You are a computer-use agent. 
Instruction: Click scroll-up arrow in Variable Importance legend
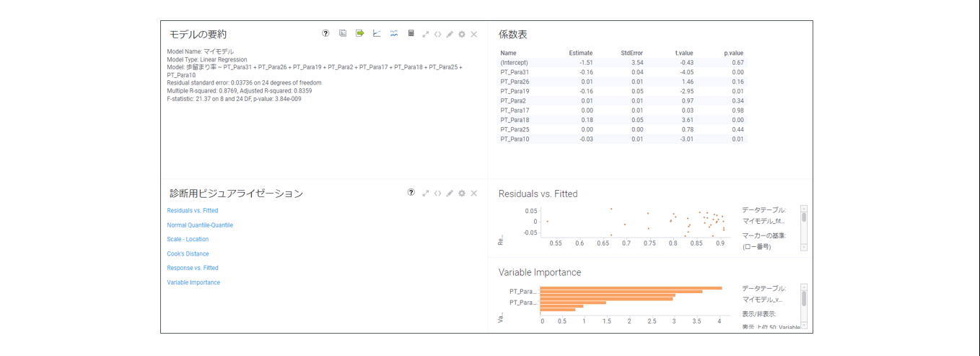point(804,287)
